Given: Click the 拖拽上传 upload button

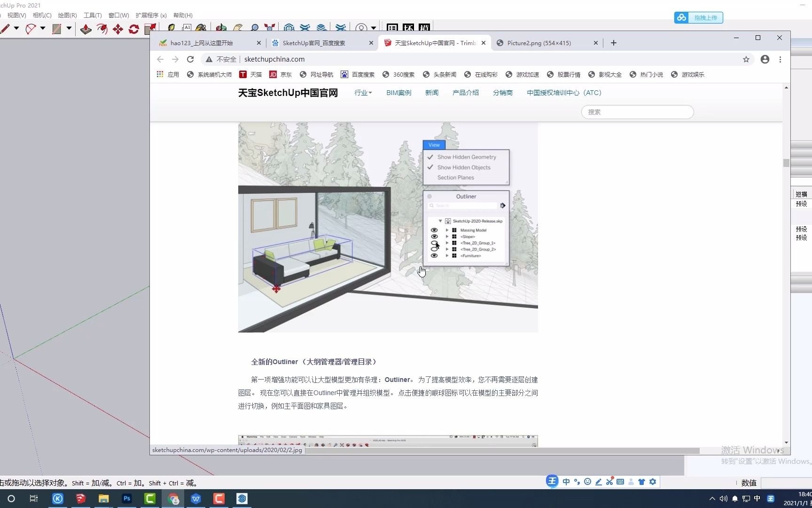Looking at the screenshot, I should coord(699,17).
